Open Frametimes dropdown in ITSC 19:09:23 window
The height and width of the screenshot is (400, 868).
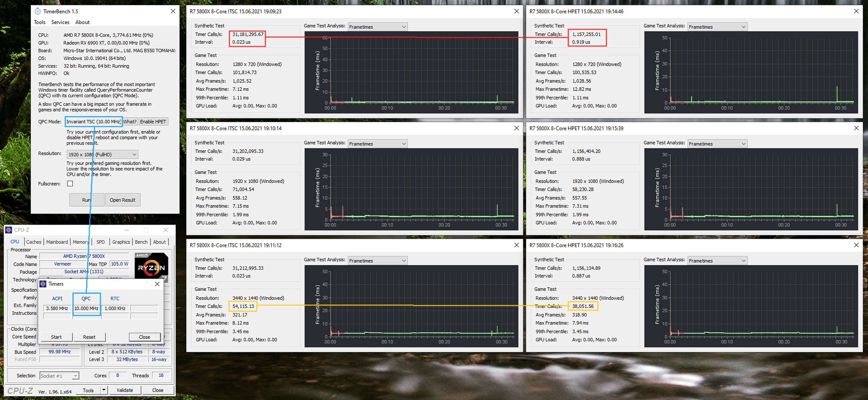click(x=377, y=27)
